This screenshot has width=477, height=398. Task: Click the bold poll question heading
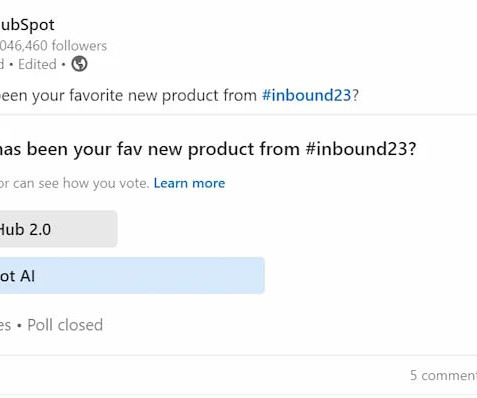point(208,149)
